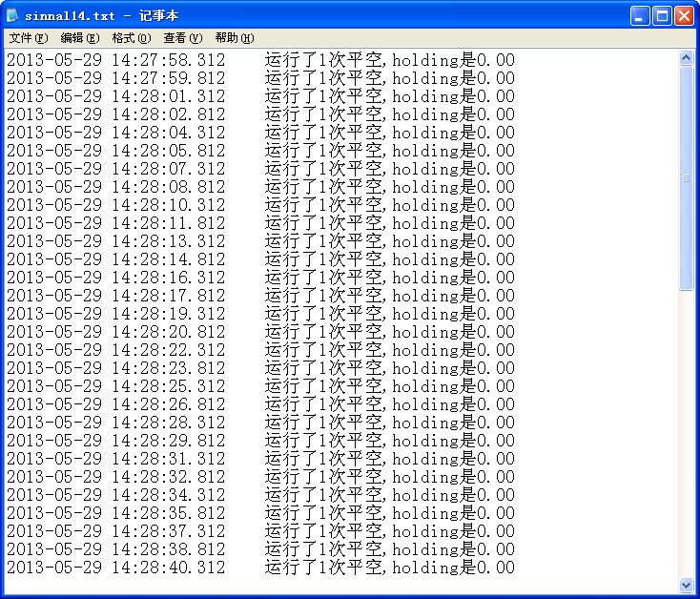Click the log line timestamped 14:28:13.312

(260, 241)
